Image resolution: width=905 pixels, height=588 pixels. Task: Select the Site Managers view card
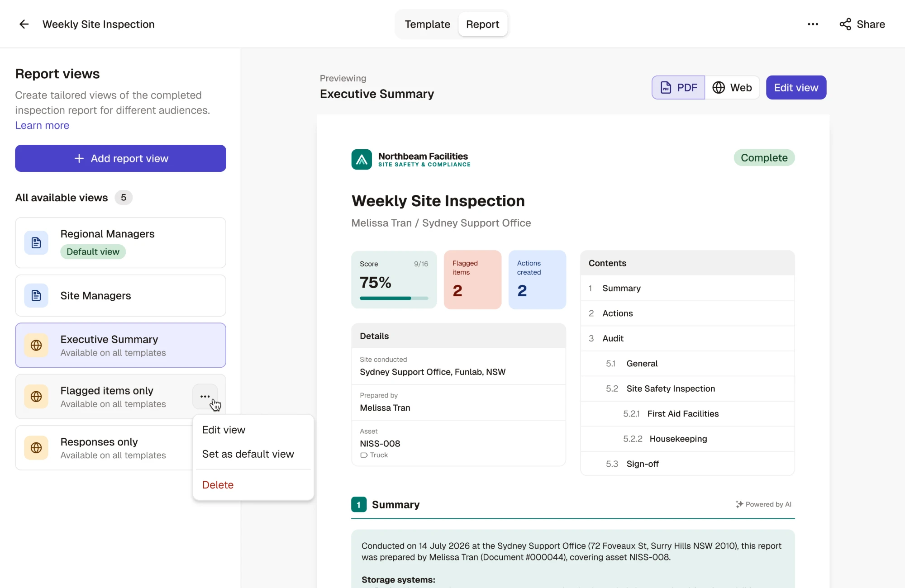(x=120, y=296)
